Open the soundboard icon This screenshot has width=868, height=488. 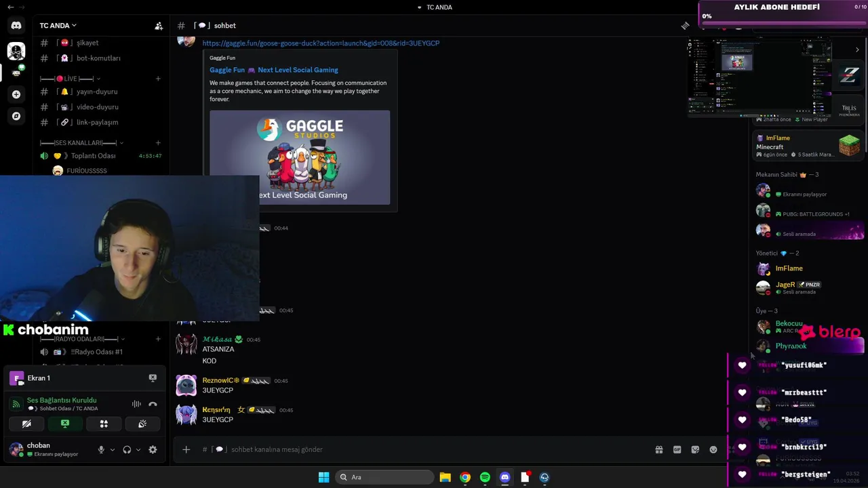coord(142,424)
